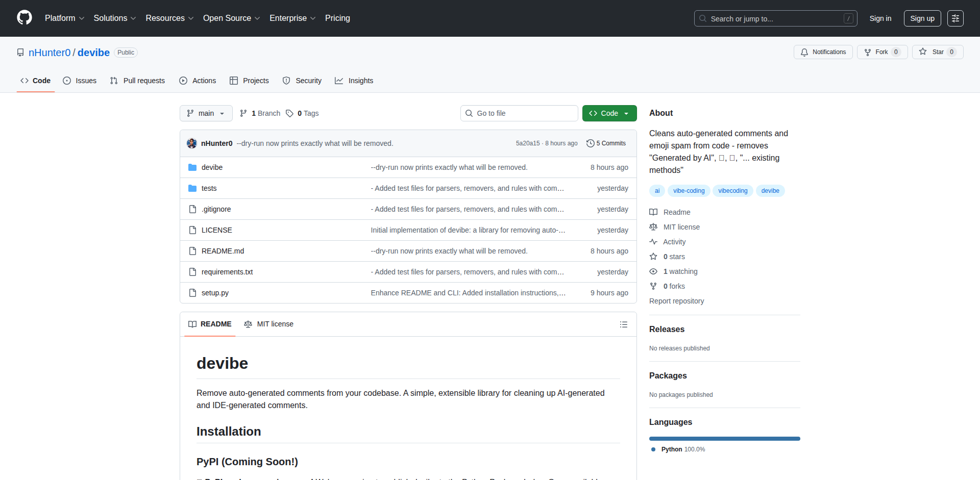Screen dimensions: 980x480
Task: Click the Pricing link
Action: (x=337, y=18)
